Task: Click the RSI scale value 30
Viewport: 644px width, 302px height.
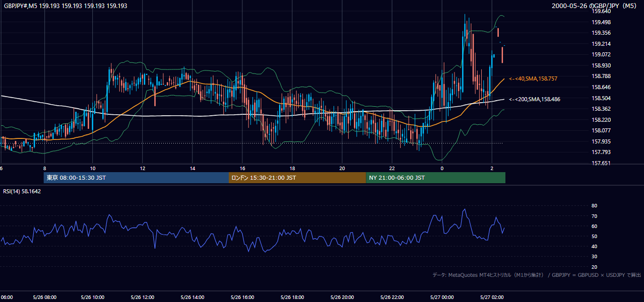Action: pos(594,257)
